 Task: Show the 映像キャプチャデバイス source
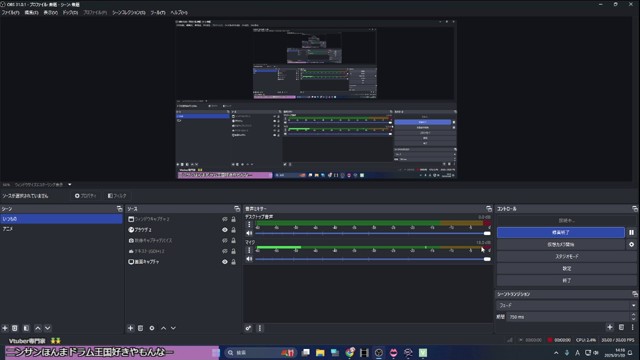(x=224, y=240)
